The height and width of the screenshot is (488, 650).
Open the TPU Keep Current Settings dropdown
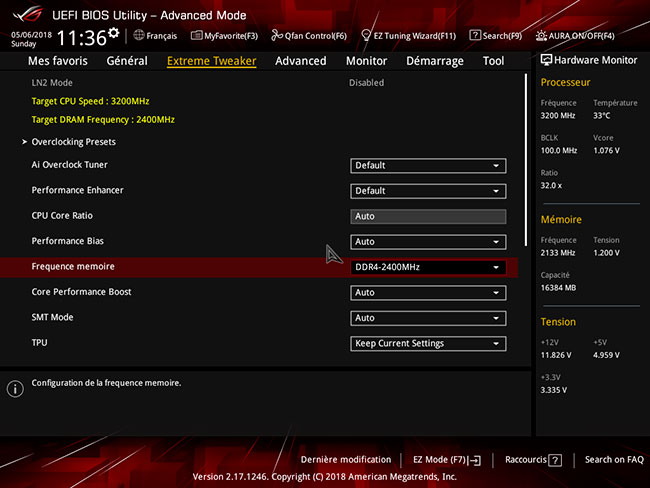pos(428,344)
